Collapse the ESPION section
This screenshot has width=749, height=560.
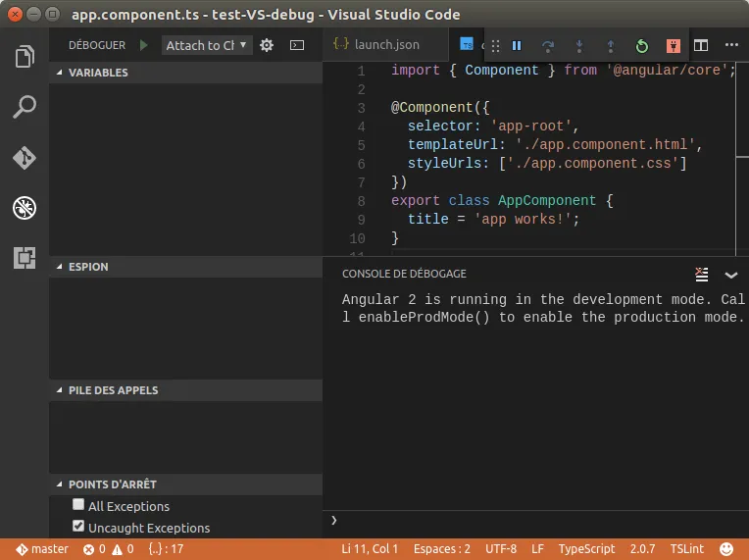pos(185,267)
